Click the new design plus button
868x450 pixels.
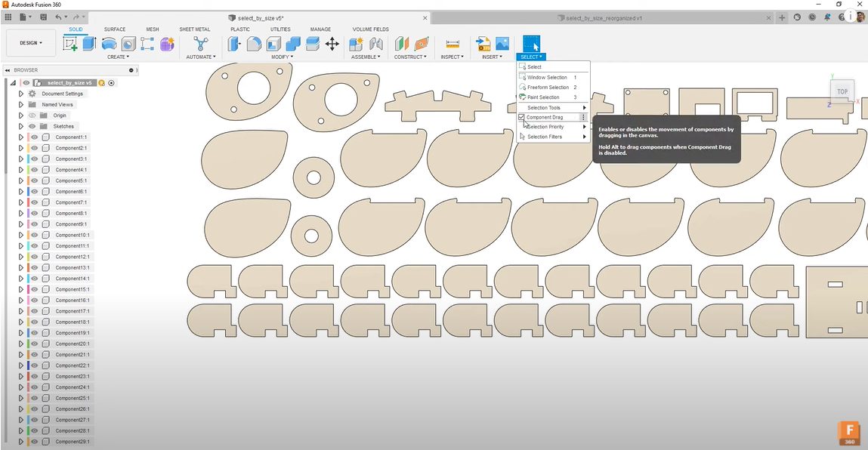click(782, 17)
